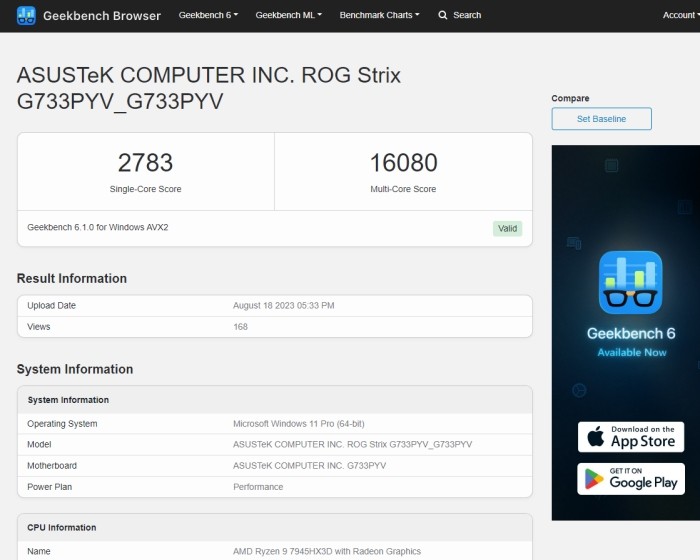Click the Geekbench logo icon in navbar
Viewport: 700px width, 560px height.
coord(26,16)
